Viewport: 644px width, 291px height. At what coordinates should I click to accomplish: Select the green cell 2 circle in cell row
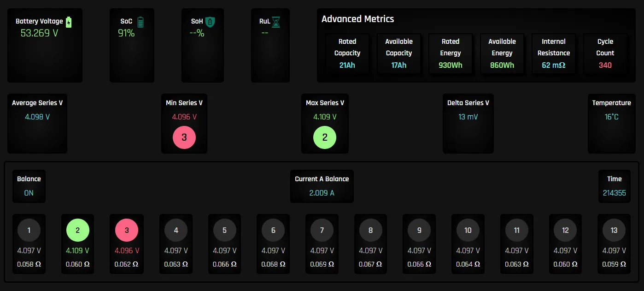click(x=78, y=230)
